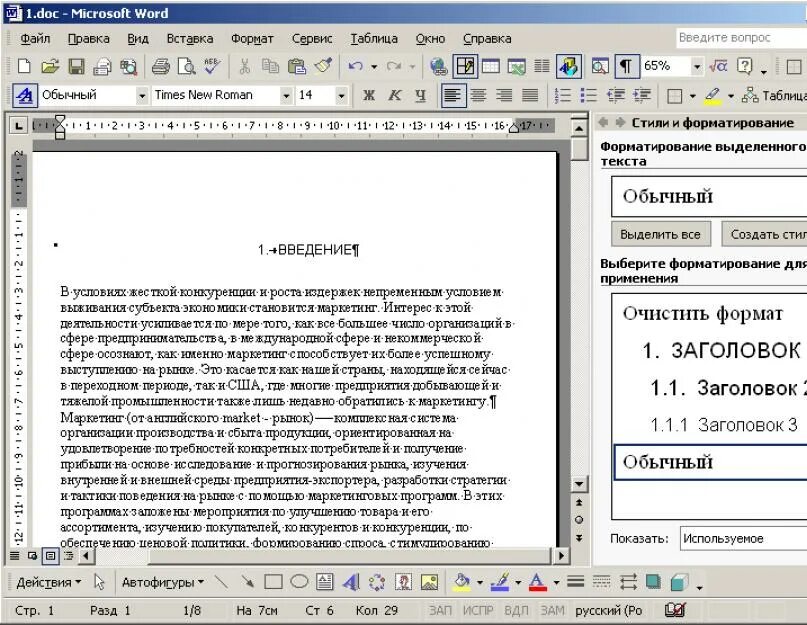Enable the ИСПР track changes mode
Viewport: 807px width, 625px height.
(477, 610)
